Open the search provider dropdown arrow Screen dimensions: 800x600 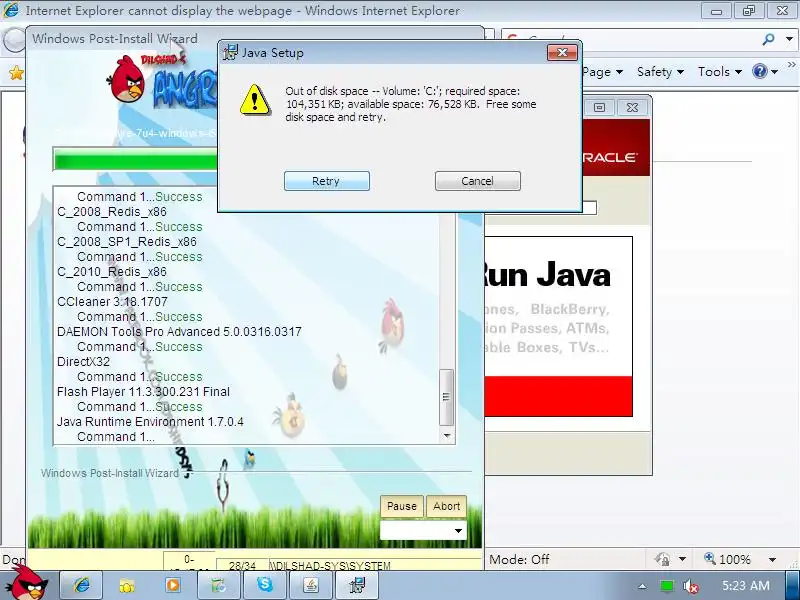pos(790,39)
